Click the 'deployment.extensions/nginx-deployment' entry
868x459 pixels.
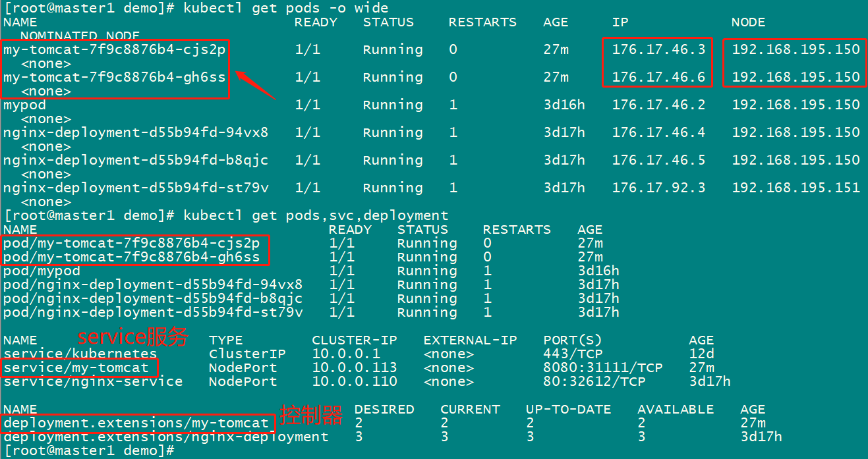click(x=165, y=437)
